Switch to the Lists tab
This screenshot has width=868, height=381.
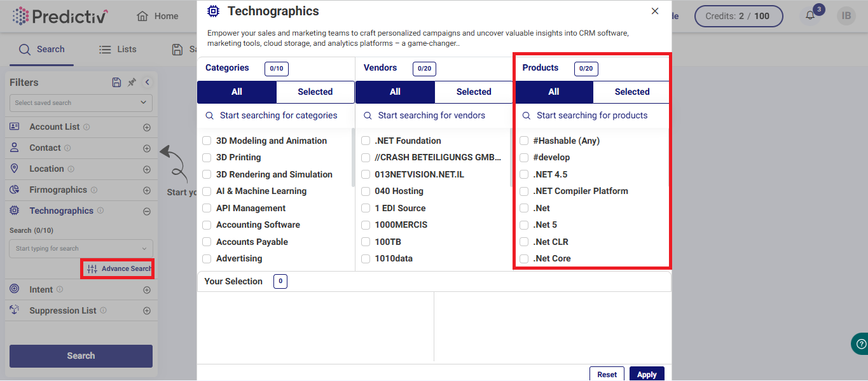118,49
